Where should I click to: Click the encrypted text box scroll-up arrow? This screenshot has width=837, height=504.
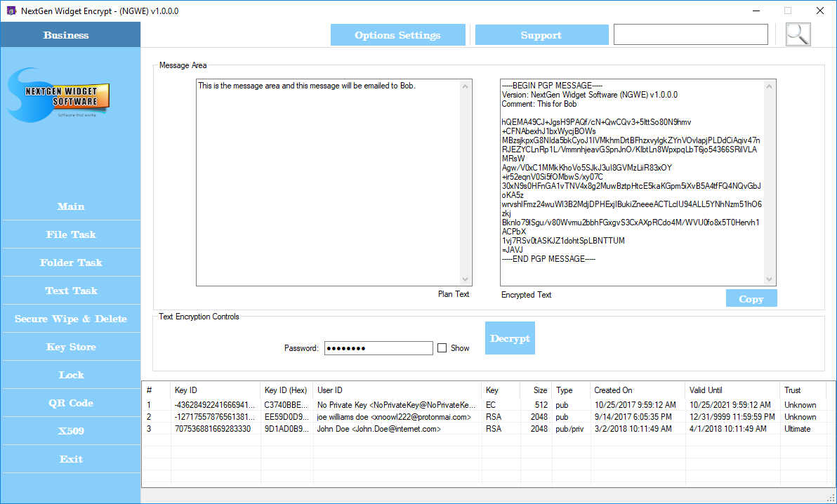[769, 86]
